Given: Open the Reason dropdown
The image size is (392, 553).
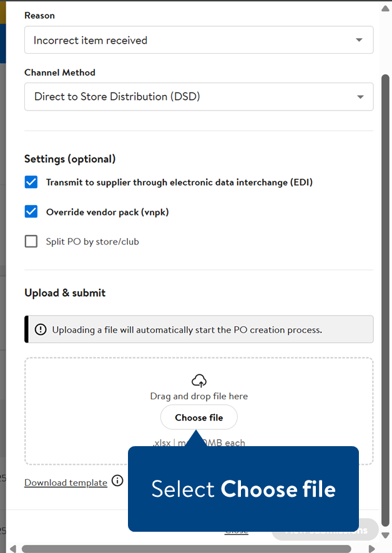Looking at the screenshot, I should 198,40.
